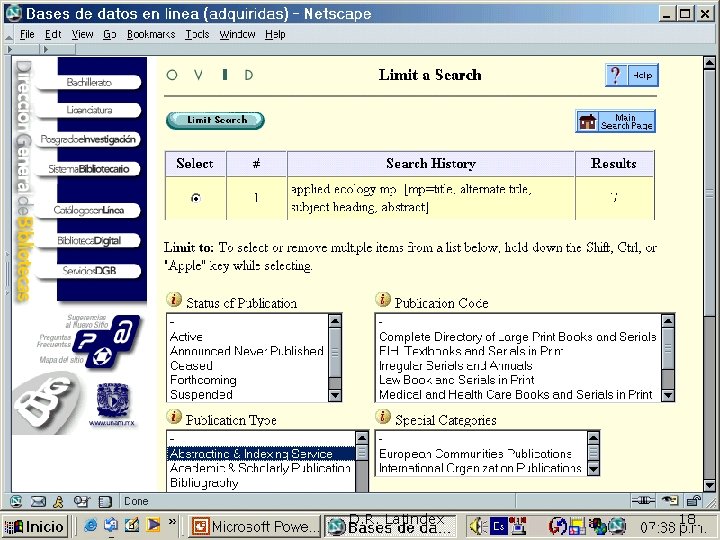Image resolution: width=720 pixels, height=540 pixels.
Task: Click the Limit Search button
Action: (215, 120)
